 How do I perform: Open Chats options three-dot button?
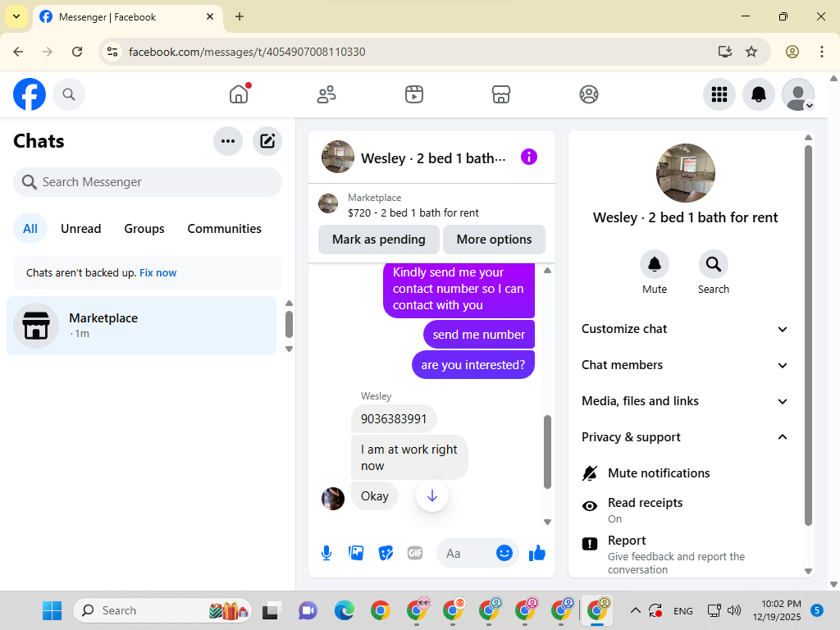point(228,141)
